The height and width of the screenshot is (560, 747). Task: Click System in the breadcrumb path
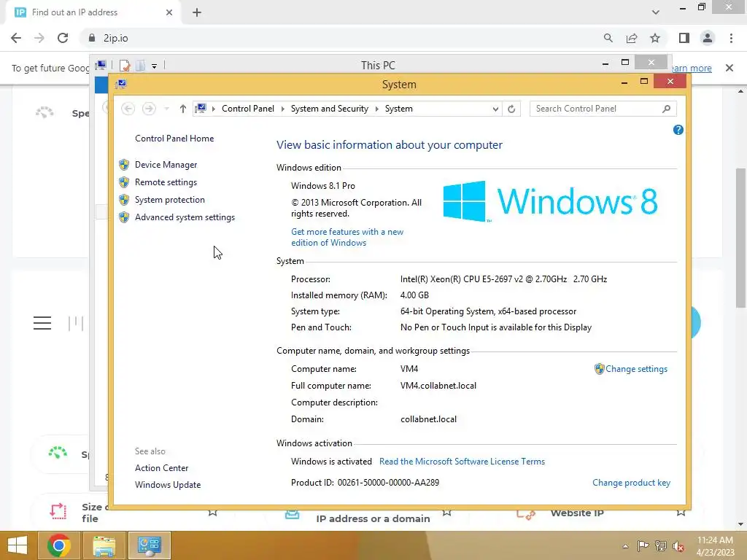[399, 109]
